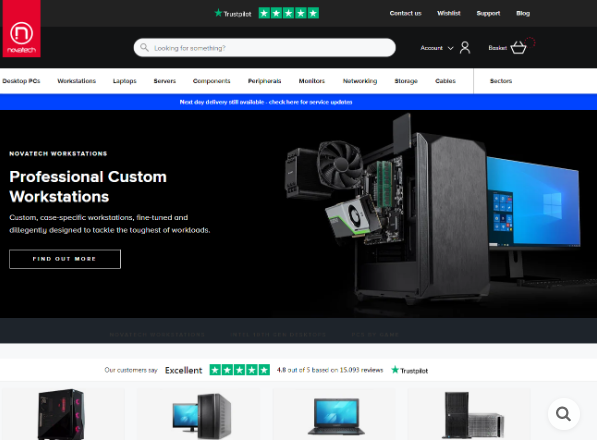This screenshot has height=440, width=597.
Task: Click the user account profile icon
Action: click(x=465, y=48)
